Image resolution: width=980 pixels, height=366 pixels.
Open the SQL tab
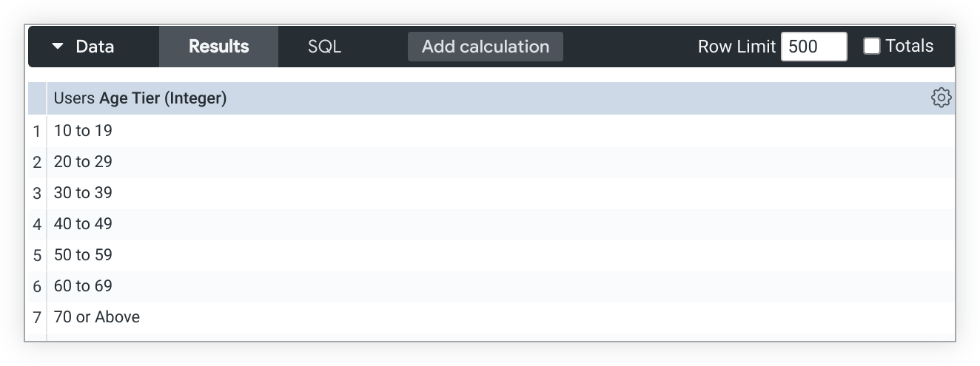(324, 47)
